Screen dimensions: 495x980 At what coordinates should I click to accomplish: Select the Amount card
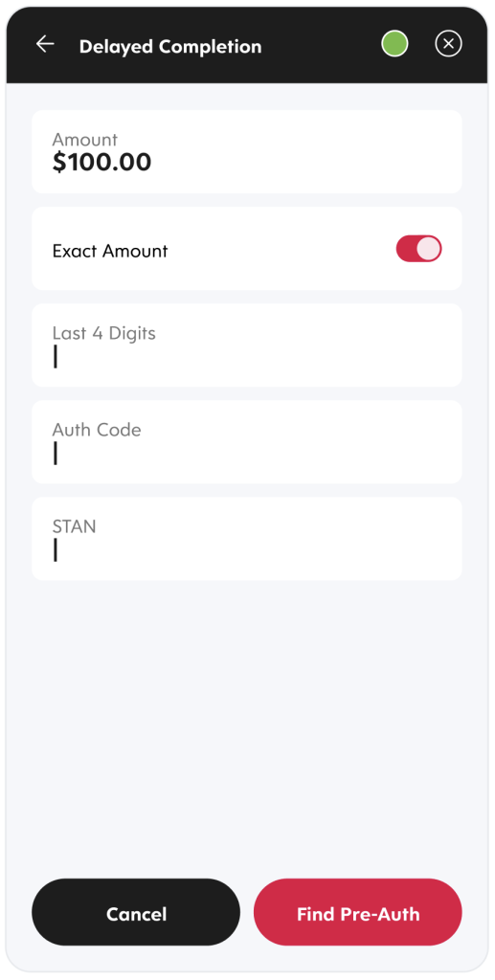247,152
